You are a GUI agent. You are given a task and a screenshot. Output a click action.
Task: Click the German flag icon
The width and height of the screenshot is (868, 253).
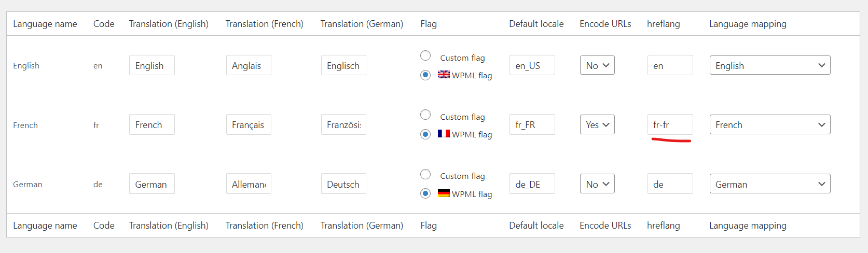pyautogui.click(x=444, y=193)
